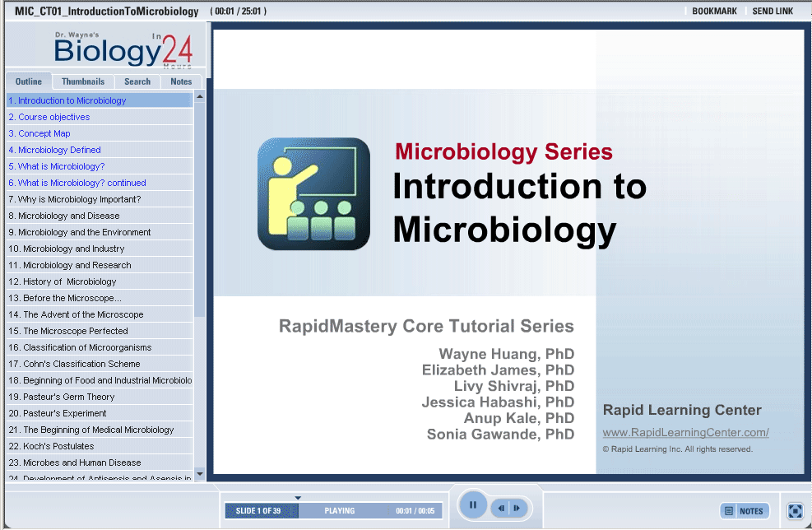Open the Notes button in bottom bar
Image resolution: width=812 pixels, height=530 pixels.
745,511
